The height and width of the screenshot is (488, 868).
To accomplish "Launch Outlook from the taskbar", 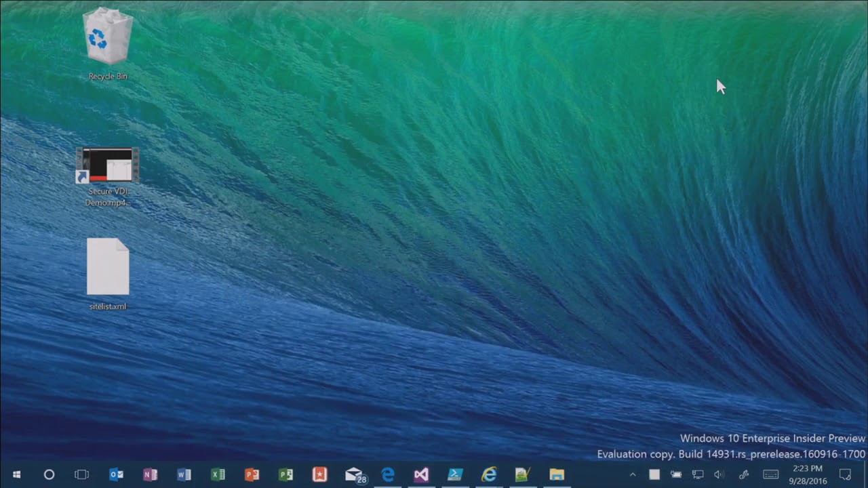I will click(116, 474).
